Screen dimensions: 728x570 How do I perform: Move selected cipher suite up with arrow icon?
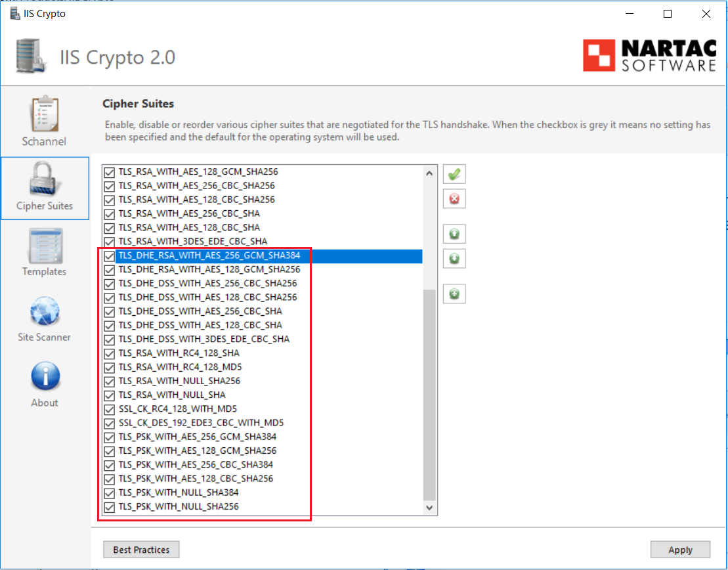point(454,234)
